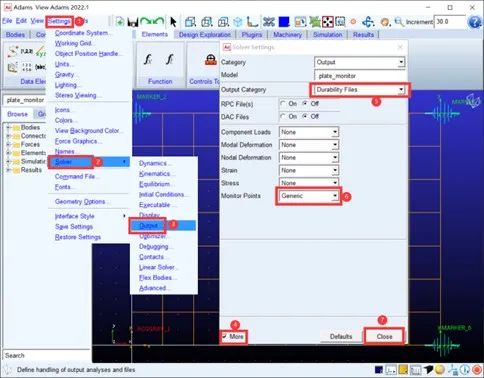Screen dimensions: 484x378
Task: Set RPC File(s) to Off
Action: (305, 104)
